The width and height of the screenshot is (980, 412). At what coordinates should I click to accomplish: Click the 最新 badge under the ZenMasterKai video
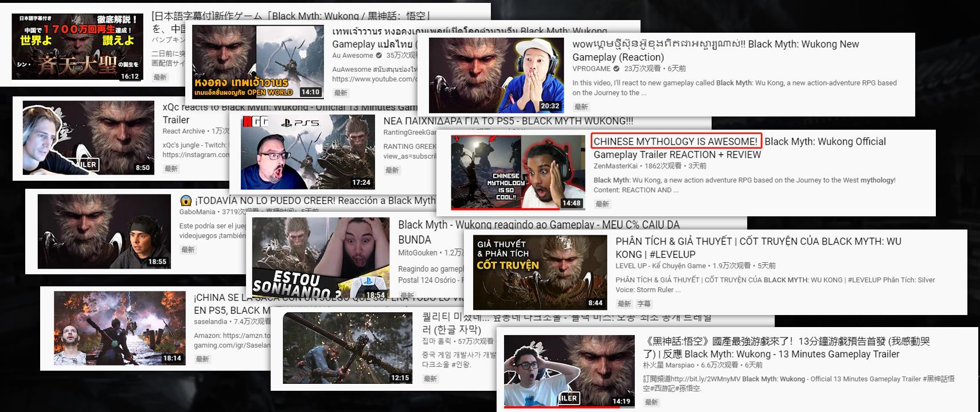click(602, 204)
